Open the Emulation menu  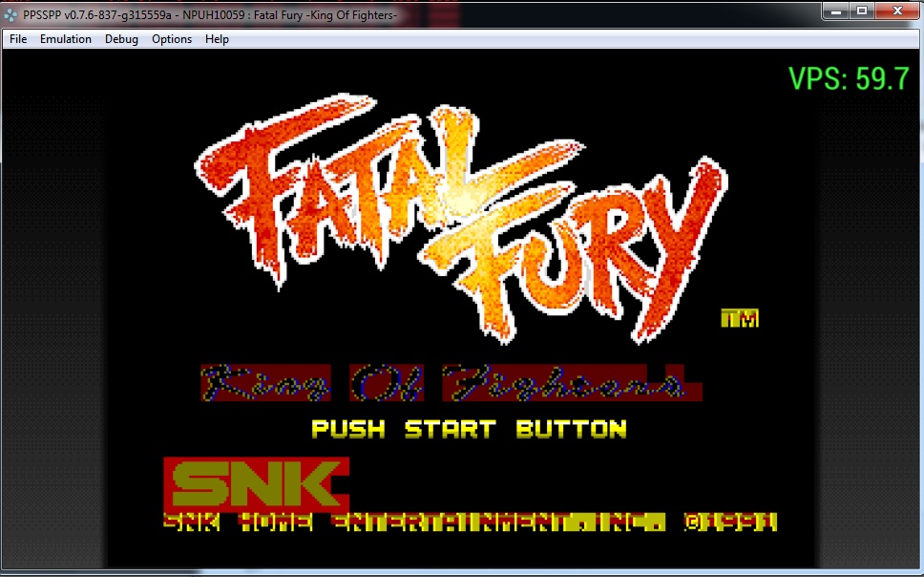[65, 39]
